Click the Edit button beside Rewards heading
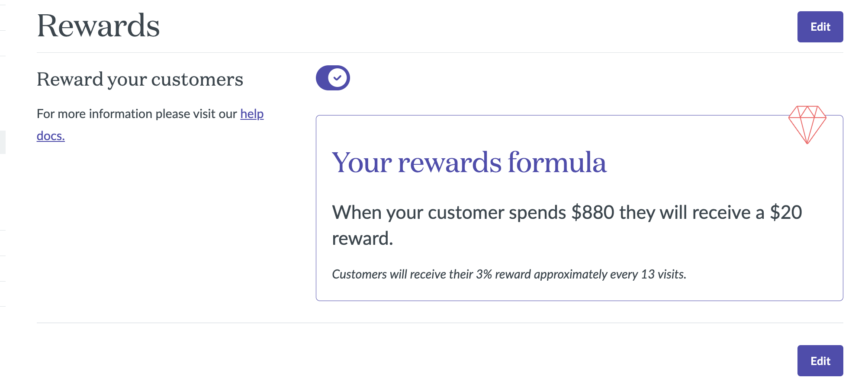 tap(820, 27)
